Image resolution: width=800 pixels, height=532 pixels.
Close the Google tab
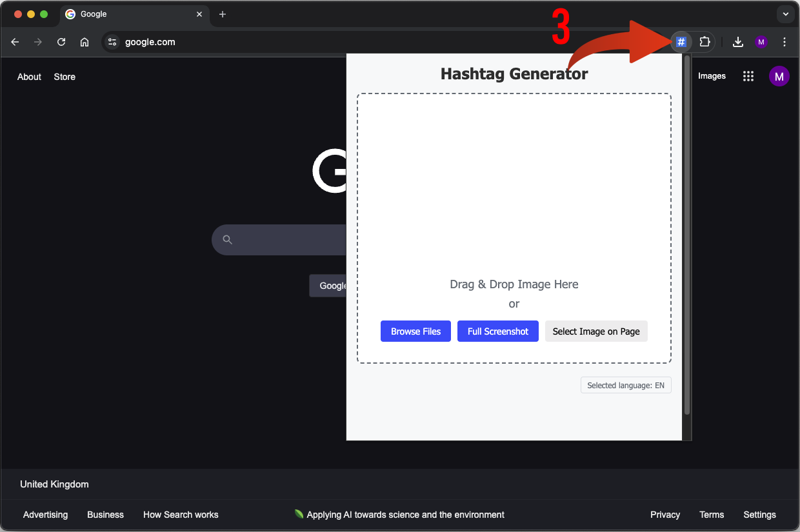pyautogui.click(x=199, y=14)
